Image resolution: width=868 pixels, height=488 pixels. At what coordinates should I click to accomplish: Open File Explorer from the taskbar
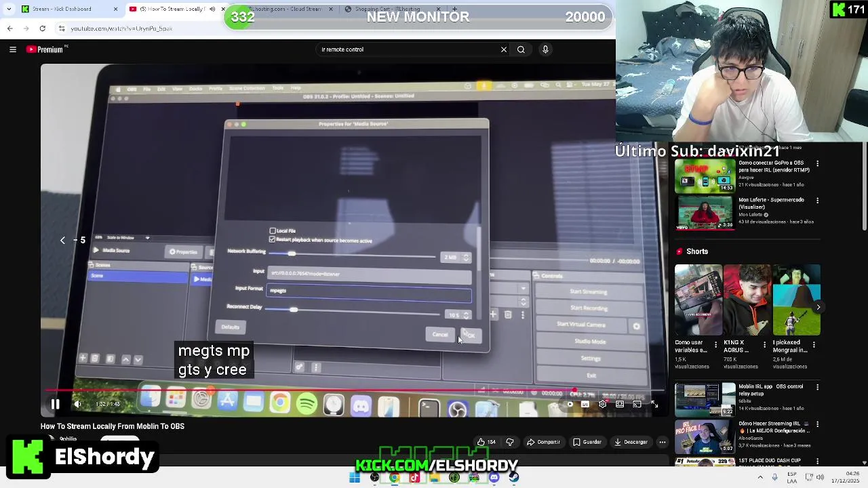(434, 477)
